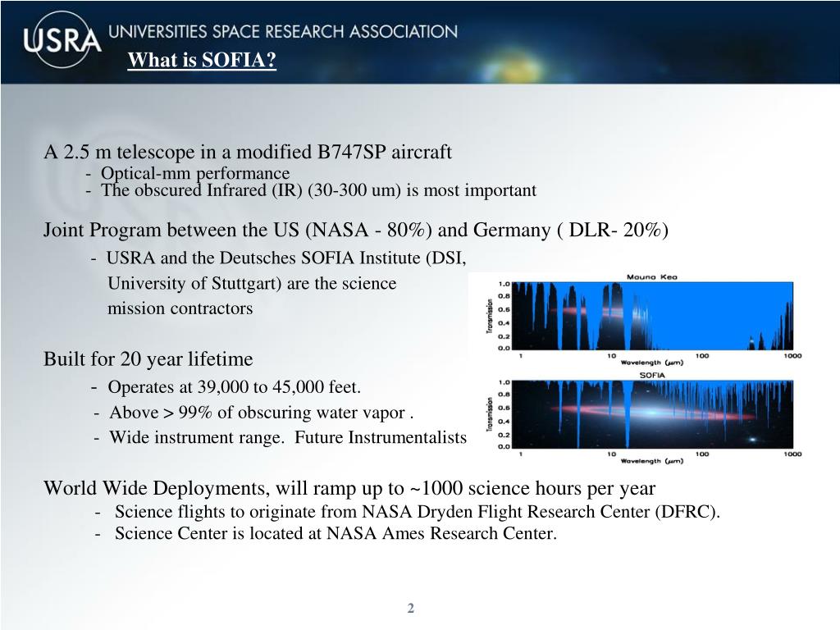Click the SOFIA transmission chart
Viewport: 840px width, 630px height.
coord(651,414)
